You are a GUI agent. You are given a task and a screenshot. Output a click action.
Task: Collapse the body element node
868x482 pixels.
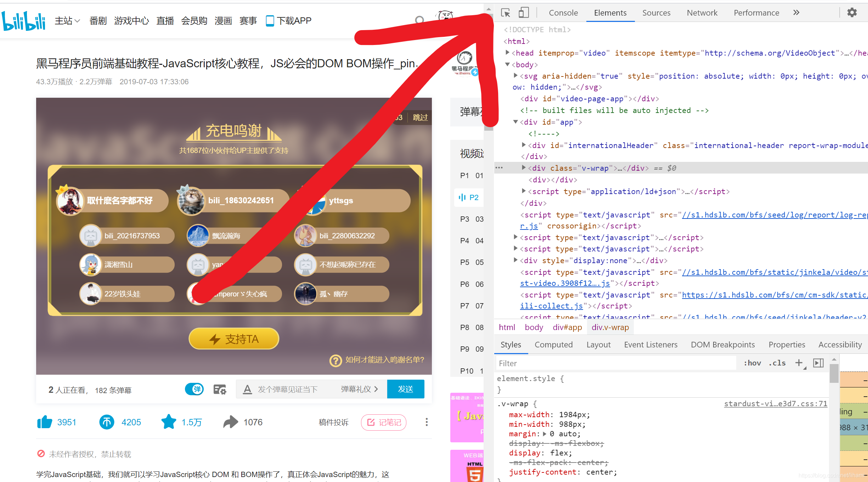[507, 64]
